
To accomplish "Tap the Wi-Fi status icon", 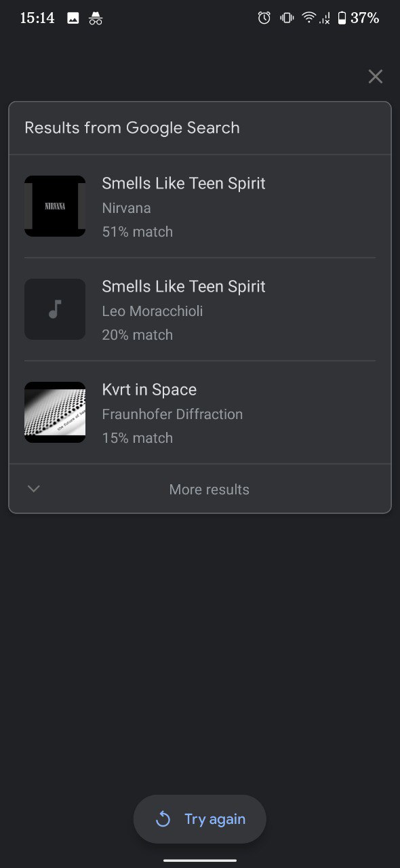I will click(309, 18).
